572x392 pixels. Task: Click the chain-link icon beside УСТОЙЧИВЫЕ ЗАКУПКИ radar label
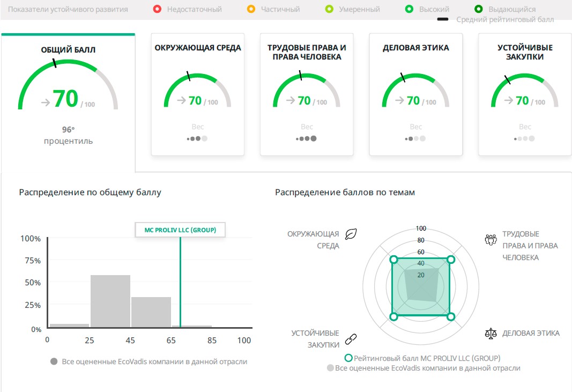(351, 339)
